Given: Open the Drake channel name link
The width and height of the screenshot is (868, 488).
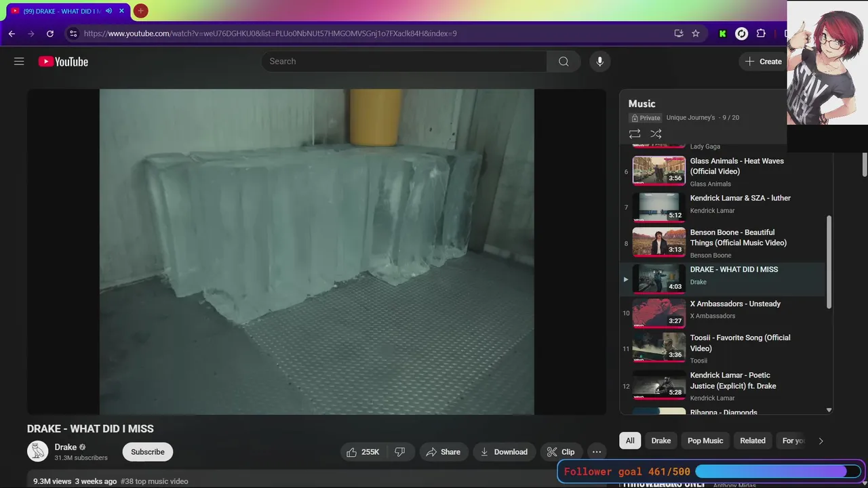Looking at the screenshot, I should click(x=66, y=447).
